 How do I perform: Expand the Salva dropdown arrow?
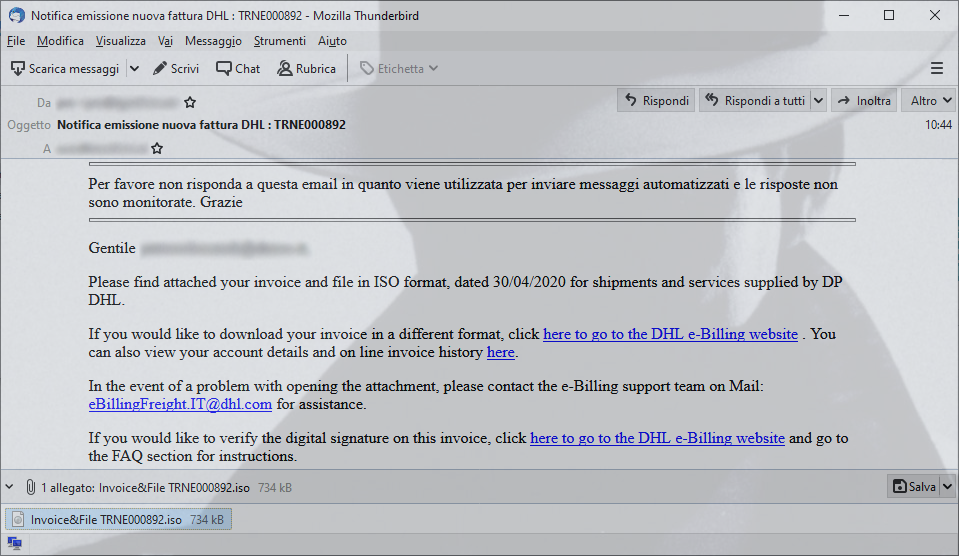tap(947, 486)
